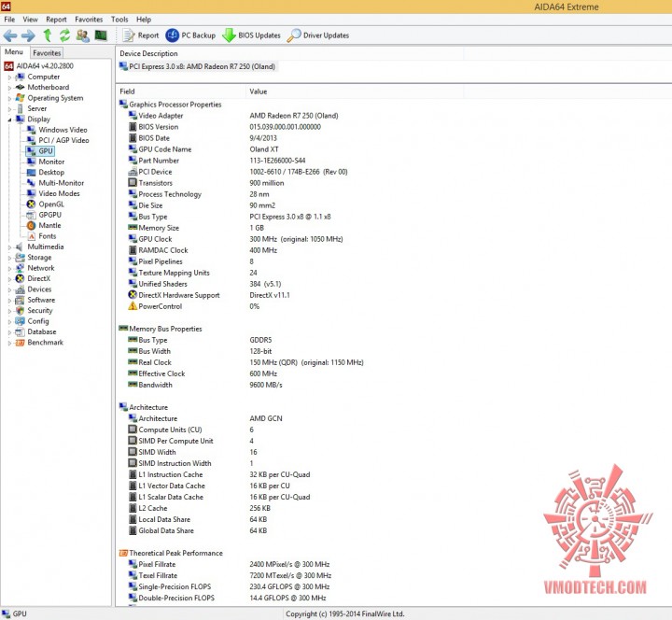
Task: Click the green up-level arrow icon
Action: (48, 35)
